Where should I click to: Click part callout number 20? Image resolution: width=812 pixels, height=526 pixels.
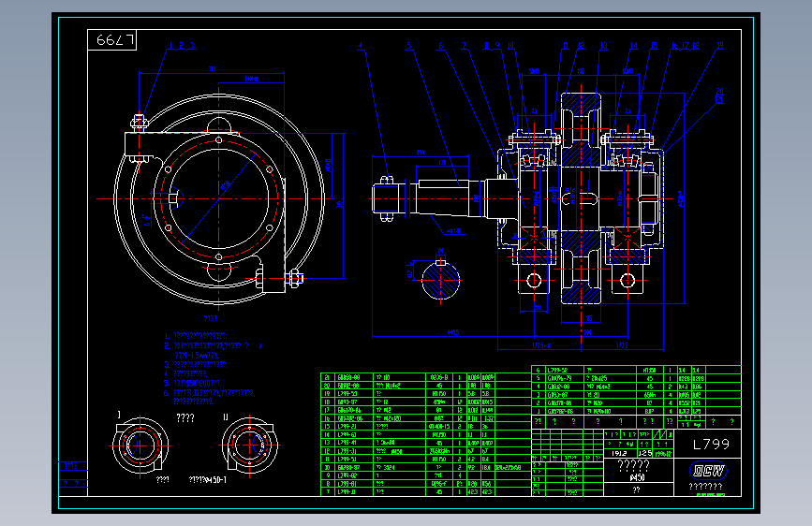tap(719, 91)
